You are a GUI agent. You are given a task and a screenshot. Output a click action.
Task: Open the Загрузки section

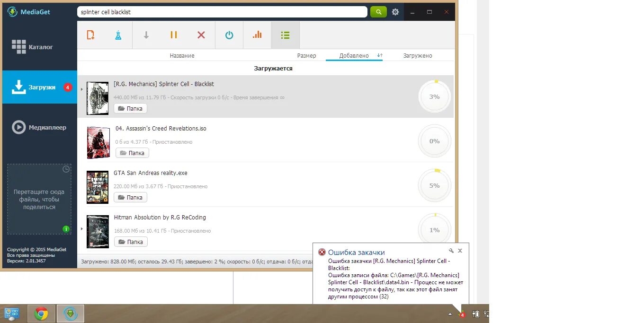tap(39, 87)
